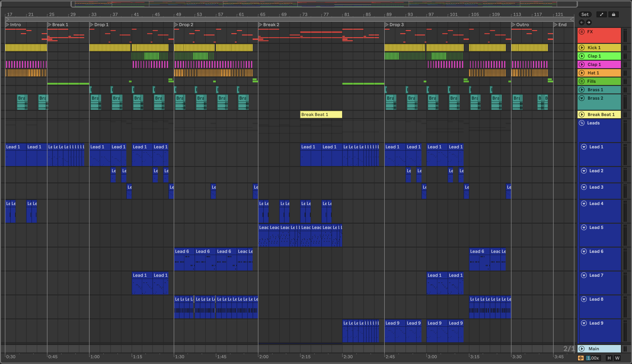Select the End locator
The image size is (632, 364).
click(560, 25)
